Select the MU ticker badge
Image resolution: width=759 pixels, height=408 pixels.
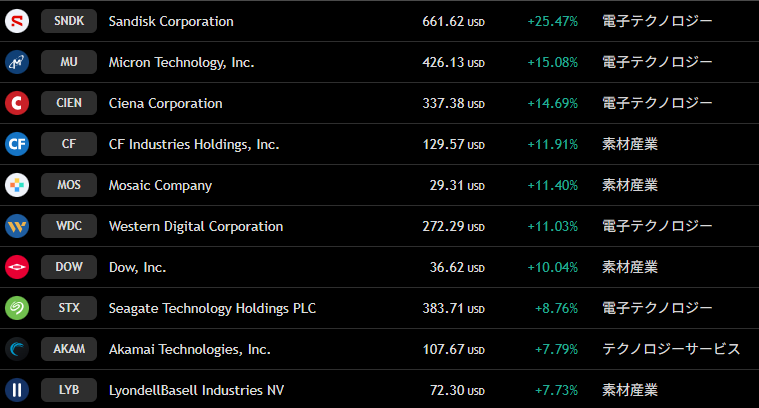[69, 62]
